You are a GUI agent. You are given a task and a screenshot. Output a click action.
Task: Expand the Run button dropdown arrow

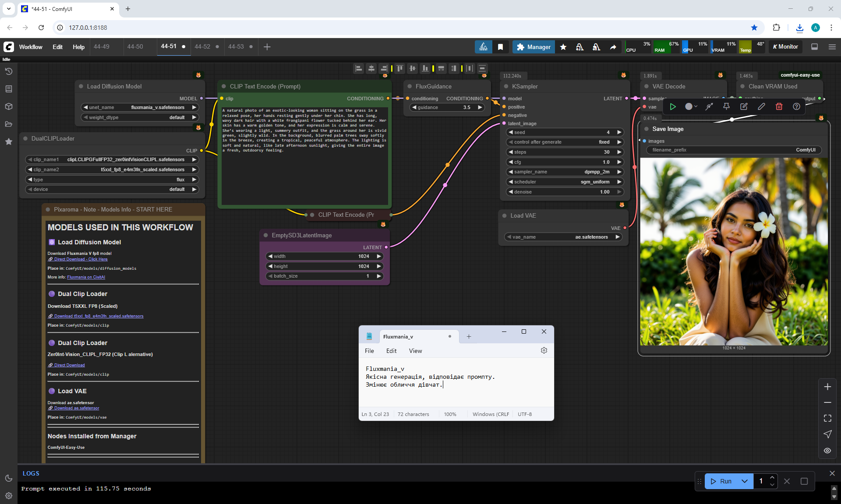(x=745, y=481)
